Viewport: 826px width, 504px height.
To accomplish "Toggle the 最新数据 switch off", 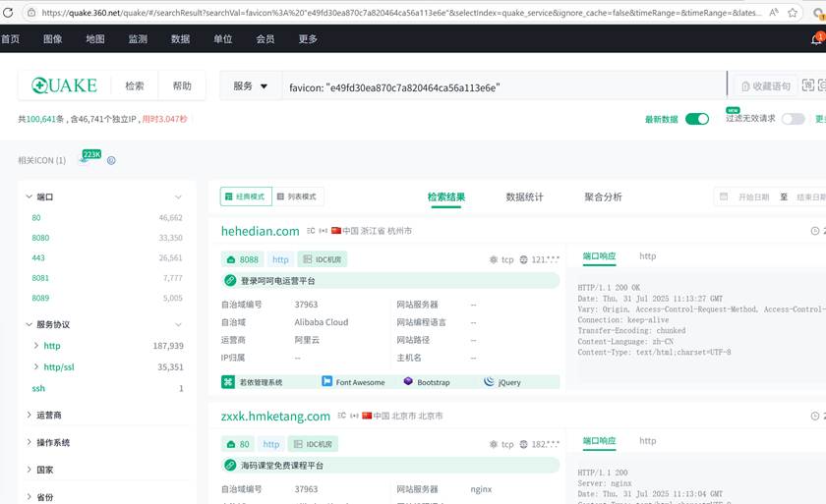I will [x=697, y=120].
